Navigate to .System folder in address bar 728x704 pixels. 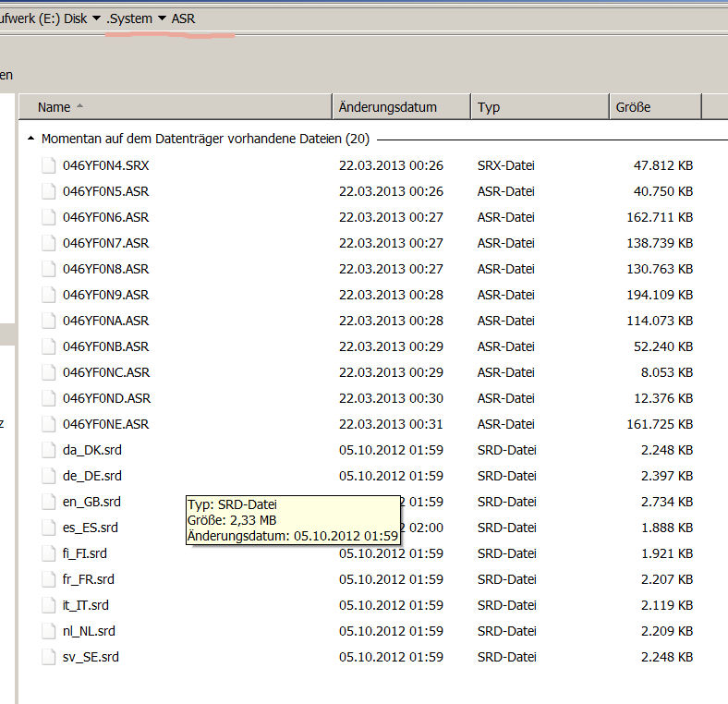pyautogui.click(x=129, y=18)
